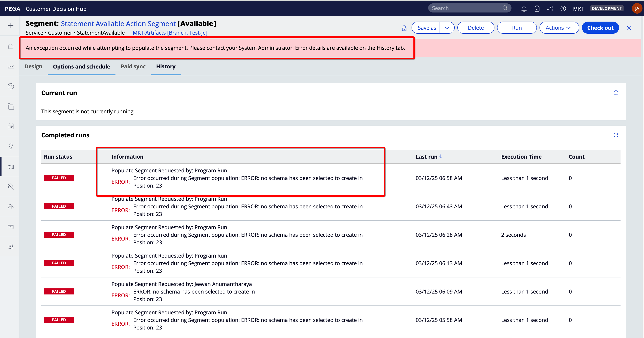Open the help question mark icon
The width and height of the screenshot is (644, 338).
click(563, 9)
